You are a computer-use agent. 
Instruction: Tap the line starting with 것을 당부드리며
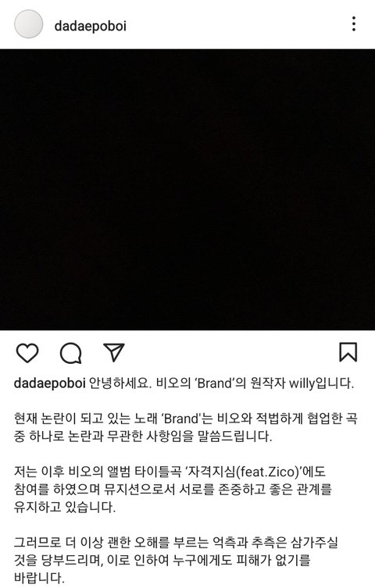coord(162,560)
